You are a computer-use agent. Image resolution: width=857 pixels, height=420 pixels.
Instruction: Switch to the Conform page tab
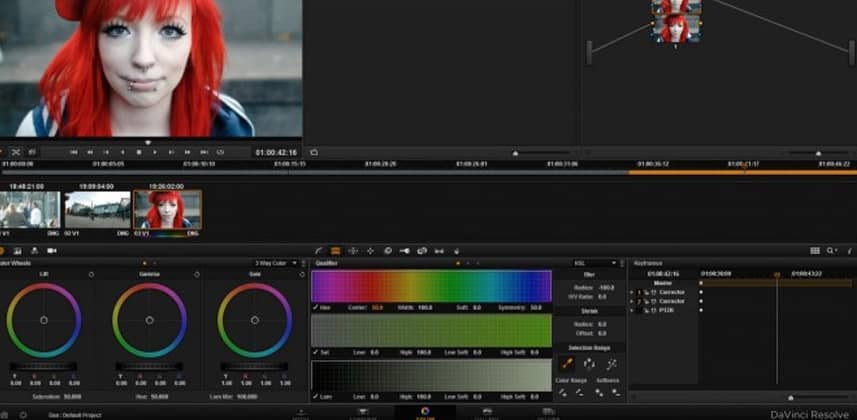click(363, 413)
